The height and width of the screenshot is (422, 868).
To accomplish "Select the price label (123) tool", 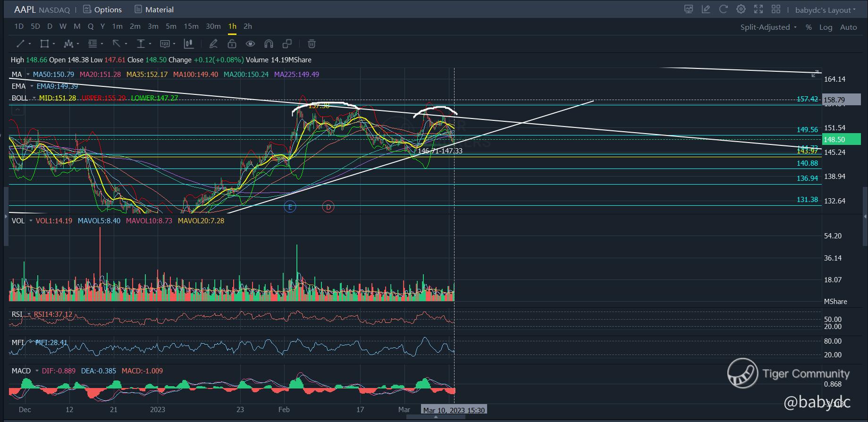I will tap(165, 44).
